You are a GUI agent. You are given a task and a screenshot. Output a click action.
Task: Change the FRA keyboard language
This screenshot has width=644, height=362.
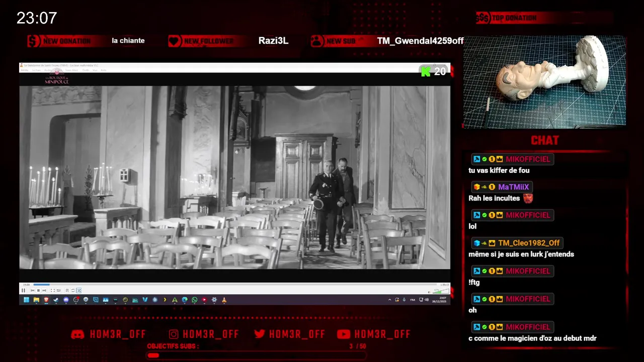pos(413,300)
